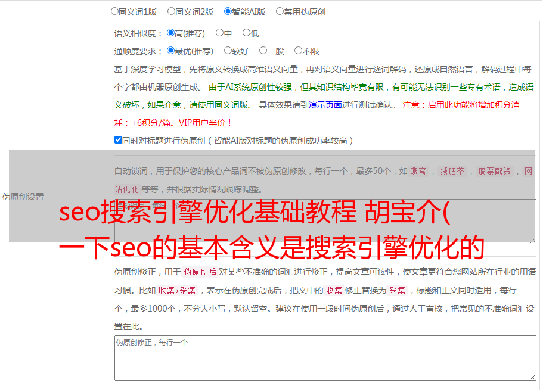Open the 演示页面 link

(x=325, y=105)
